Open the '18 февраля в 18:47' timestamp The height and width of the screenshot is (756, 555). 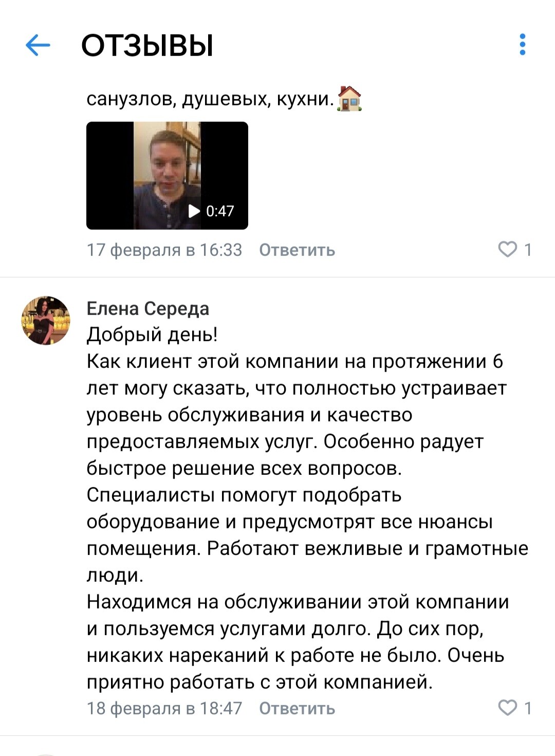[164, 708]
